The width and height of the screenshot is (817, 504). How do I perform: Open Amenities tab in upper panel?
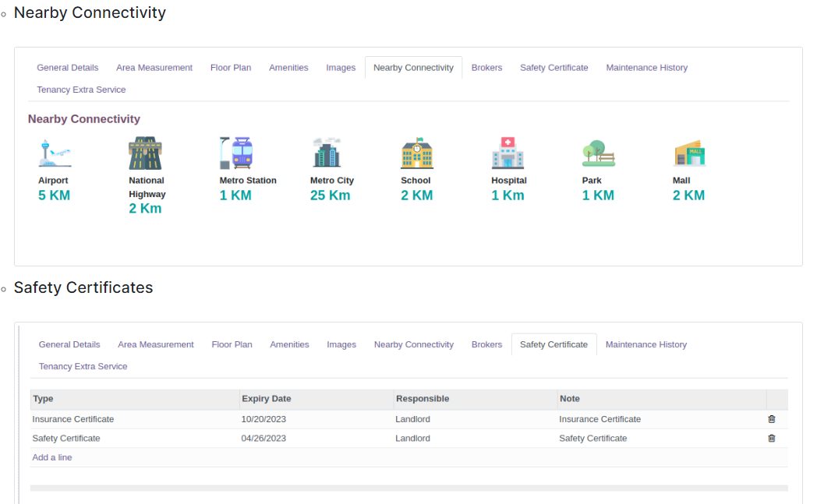point(288,68)
